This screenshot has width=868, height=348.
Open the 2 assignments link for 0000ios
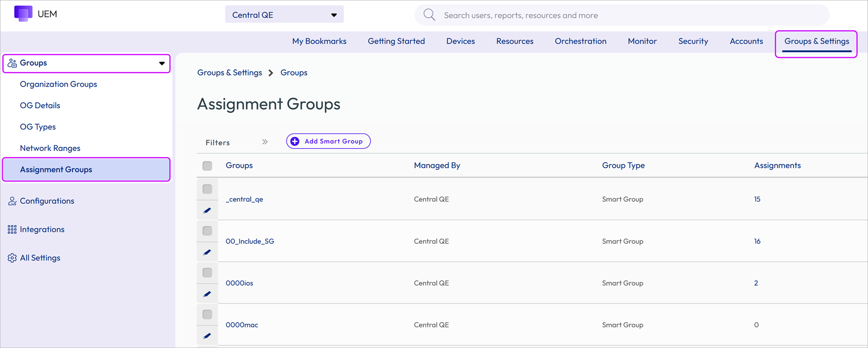(x=756, y=283)
